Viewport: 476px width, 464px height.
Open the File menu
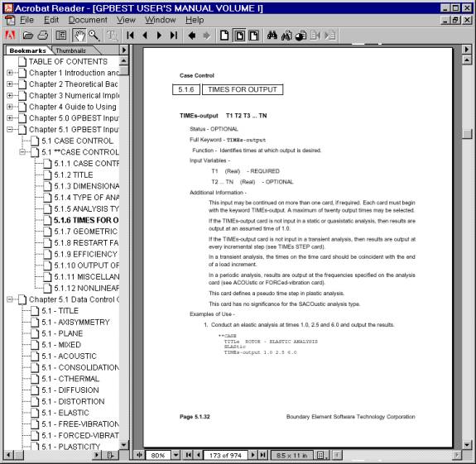pos(26,20)
